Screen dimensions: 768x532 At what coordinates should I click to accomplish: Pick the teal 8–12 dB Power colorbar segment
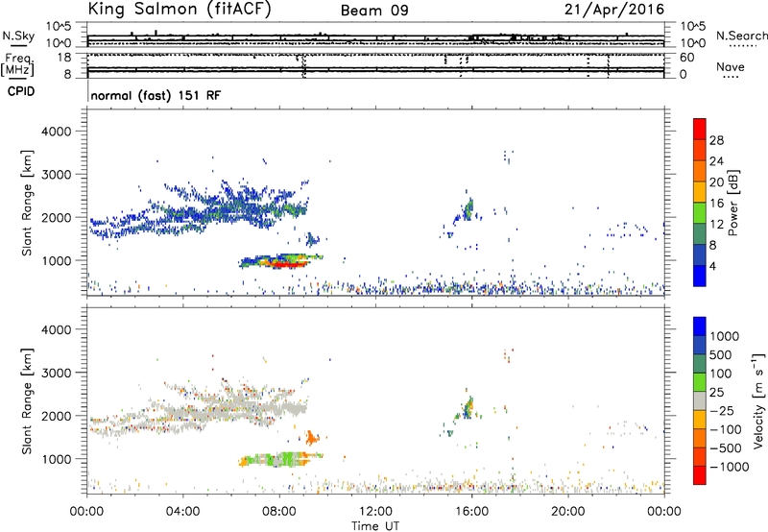pyautogui.click(x=700, y=233)
